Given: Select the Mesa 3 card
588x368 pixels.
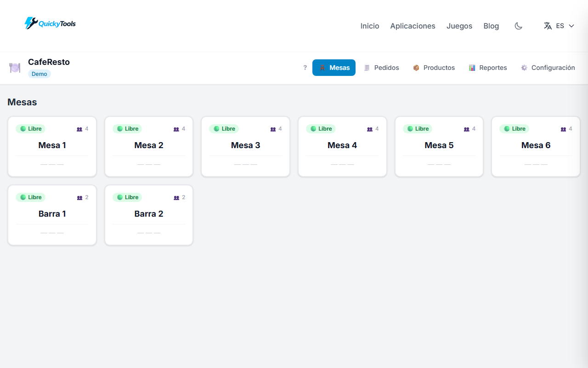Looking at the screenshot, I should pyautogui.click(x=245, y=146).
